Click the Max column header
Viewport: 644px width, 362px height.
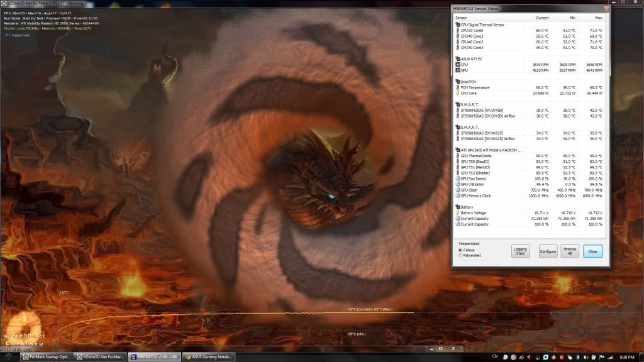coord(599,18)
